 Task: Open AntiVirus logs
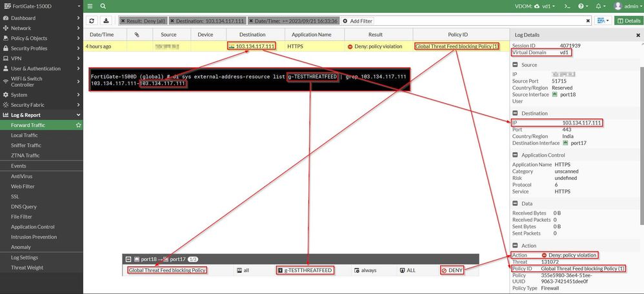(21, 177)
